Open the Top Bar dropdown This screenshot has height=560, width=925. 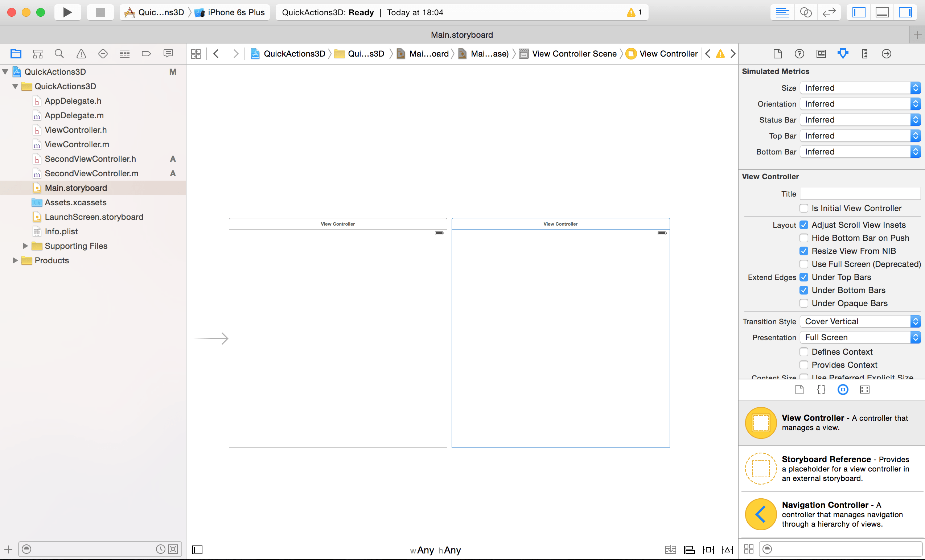[860, 136]
